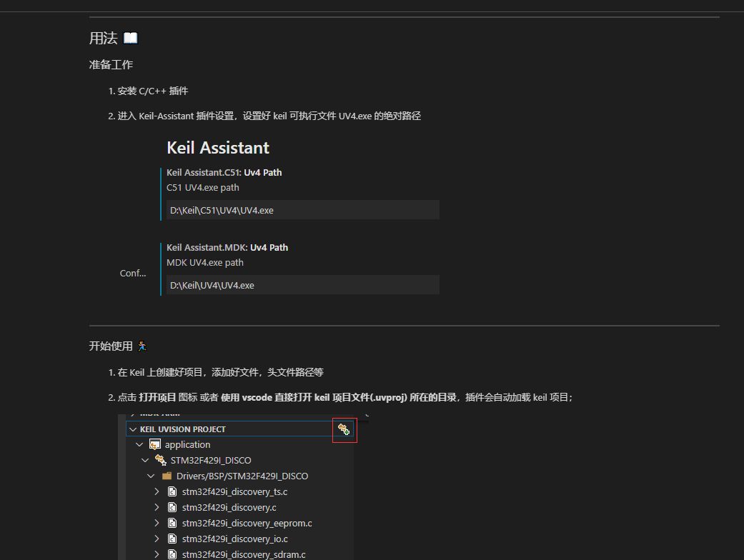This screenshot has height=560, width=744.
Task: Click the bold 打开项目 text in step 2
Action: pyautogui.click(x=157, y=397)
